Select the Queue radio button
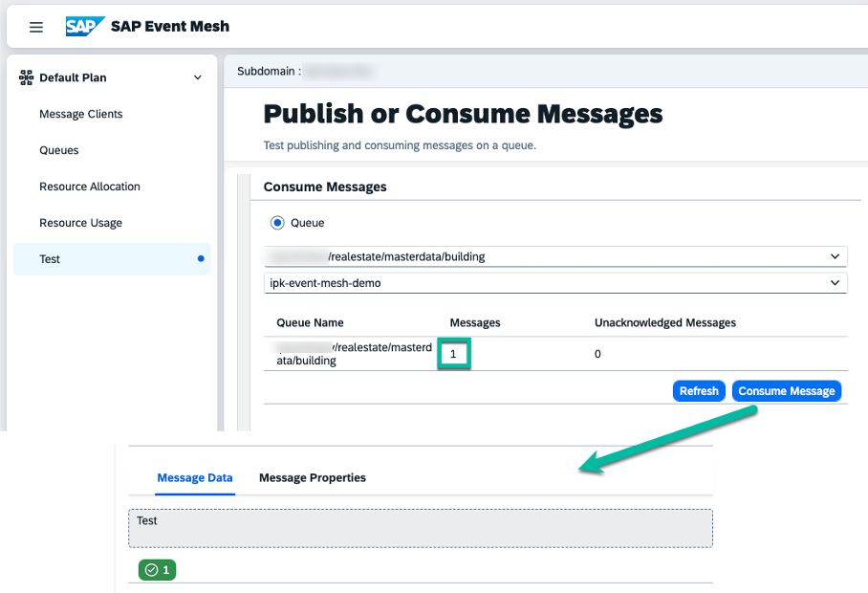Viewport: 868px width, 593px height. (277, 223)
